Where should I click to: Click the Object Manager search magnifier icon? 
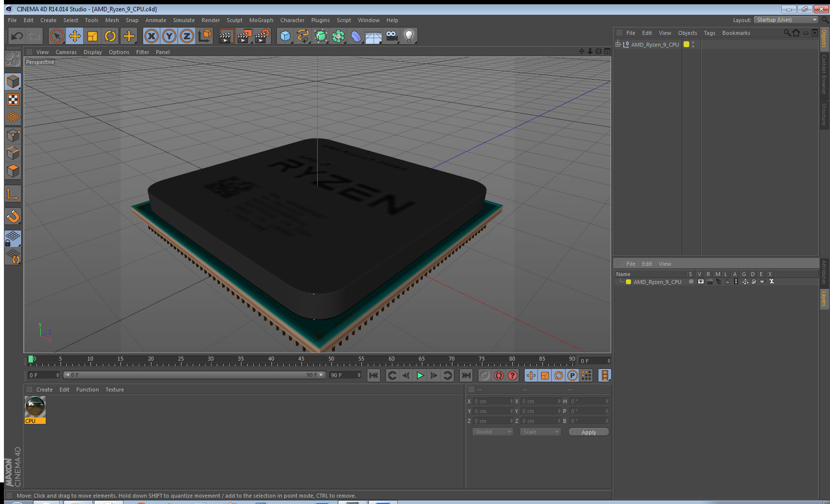(x=787, y=33)
